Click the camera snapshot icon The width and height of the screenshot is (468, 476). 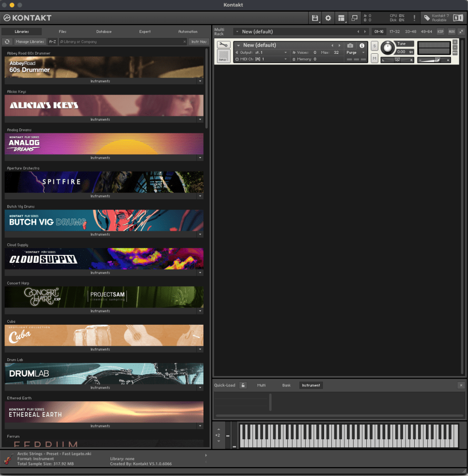pos(350,46)
